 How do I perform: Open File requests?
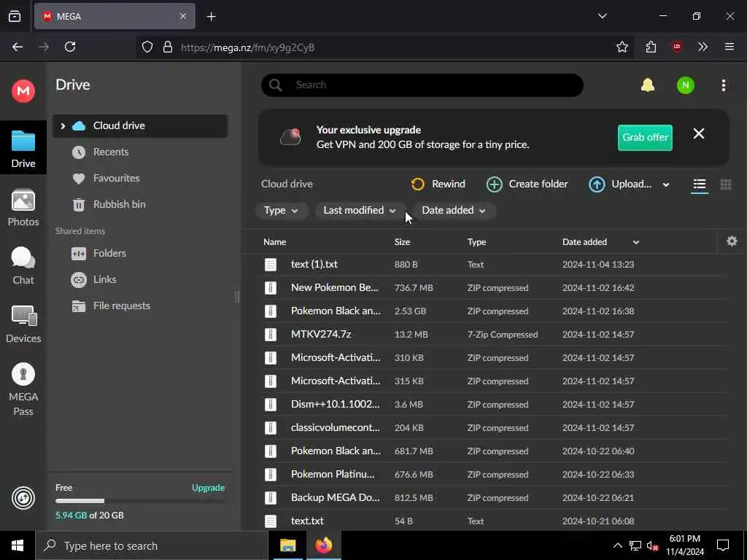(122, 306)
